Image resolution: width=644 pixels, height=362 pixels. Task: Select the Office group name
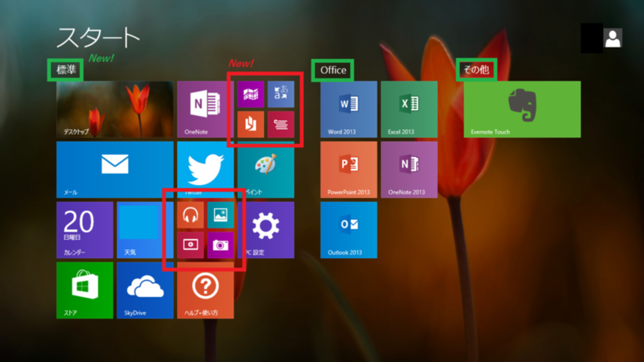(x=333, y=70)
